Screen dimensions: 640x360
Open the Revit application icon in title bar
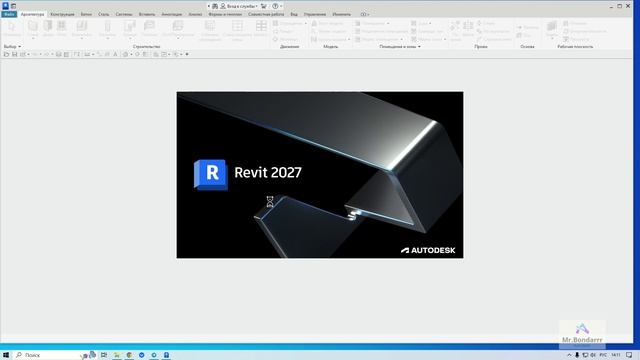coord(6,6)
